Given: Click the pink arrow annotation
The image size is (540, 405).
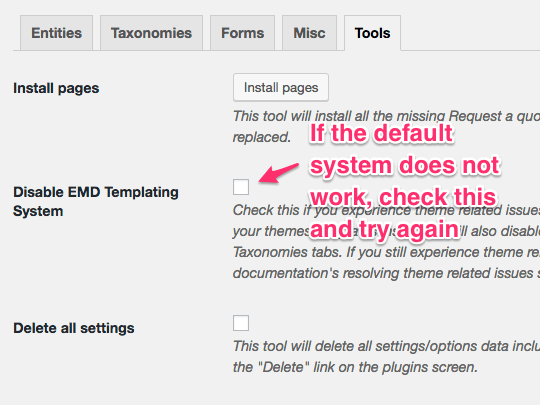Looking at the screenshot, I should tap(279, 173).
